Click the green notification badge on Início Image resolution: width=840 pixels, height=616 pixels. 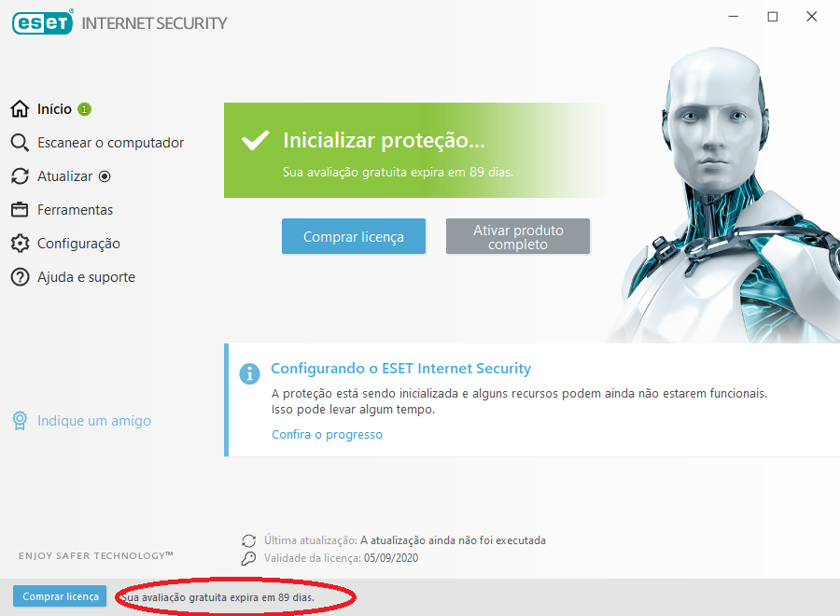84,109
